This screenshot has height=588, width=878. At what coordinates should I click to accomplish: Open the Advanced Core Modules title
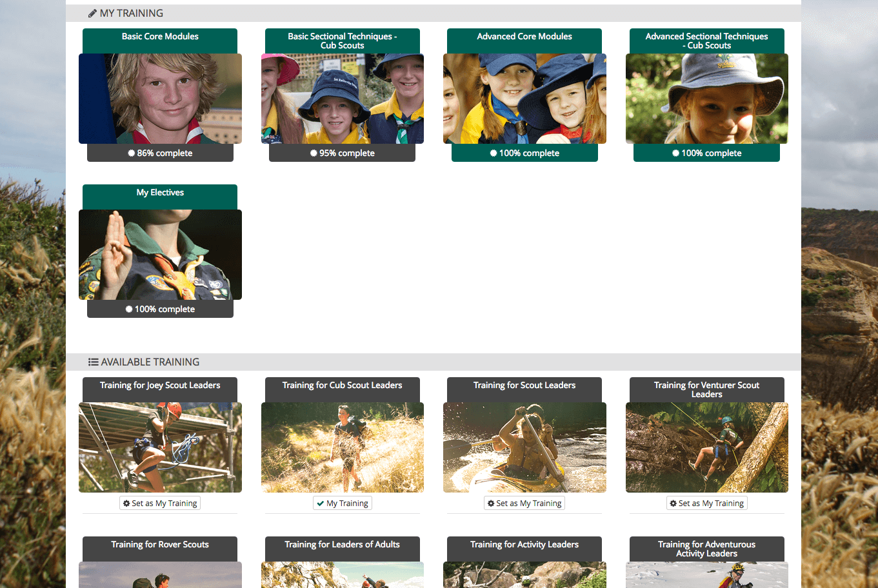524,37
